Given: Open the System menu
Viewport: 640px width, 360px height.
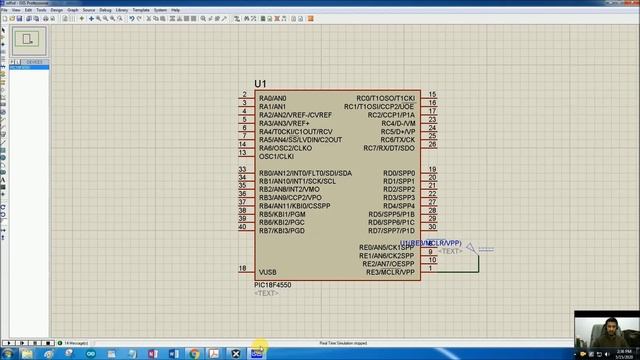Looking at the screenshot, I should (160, 10).
